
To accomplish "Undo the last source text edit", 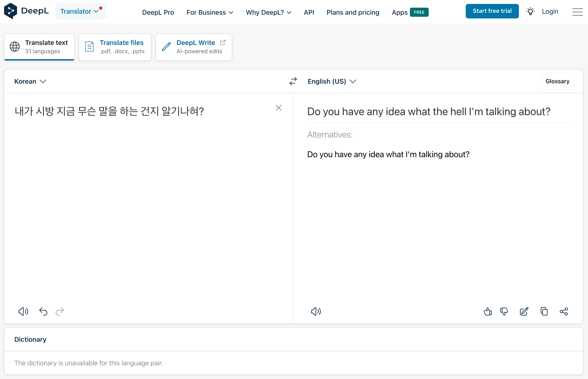I will (43, 311).
